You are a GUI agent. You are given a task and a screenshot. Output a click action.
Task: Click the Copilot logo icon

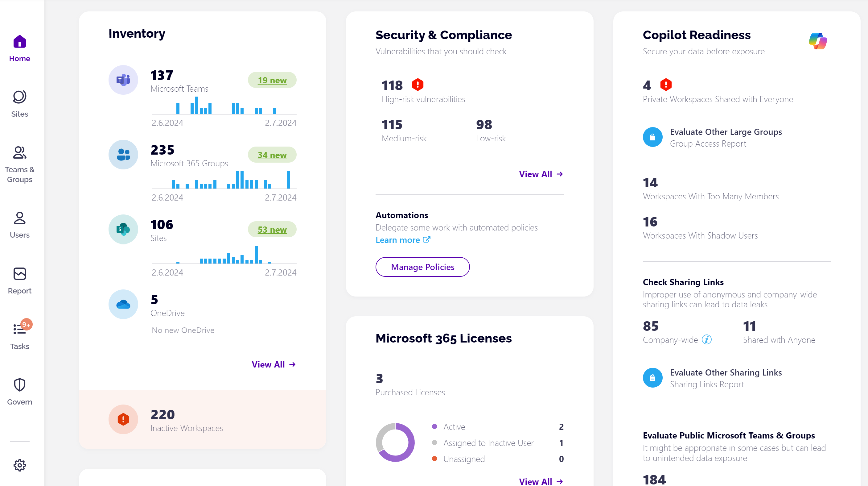click(x=818, y=41)
